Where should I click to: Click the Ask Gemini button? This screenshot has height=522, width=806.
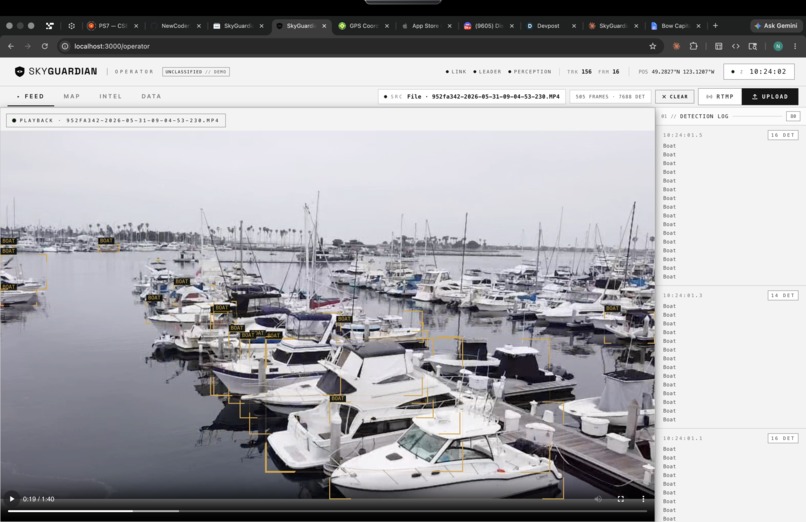click(776, 26)
